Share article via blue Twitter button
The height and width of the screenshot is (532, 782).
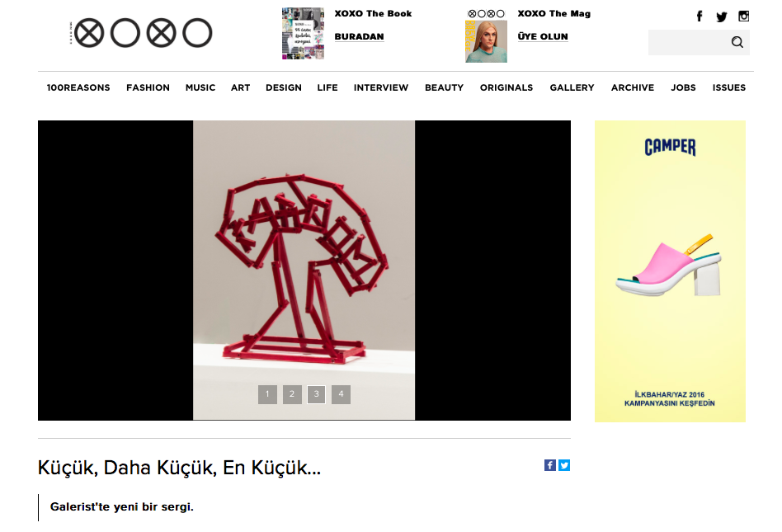(564, 465)
